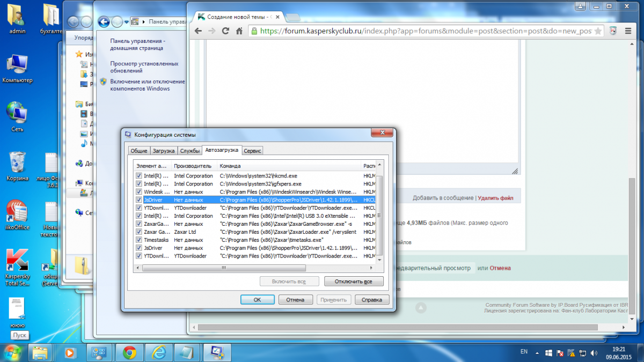Click back arrow in Control Panel window
The width and height of the screenshot is (644, 362).
pos(104,21)
